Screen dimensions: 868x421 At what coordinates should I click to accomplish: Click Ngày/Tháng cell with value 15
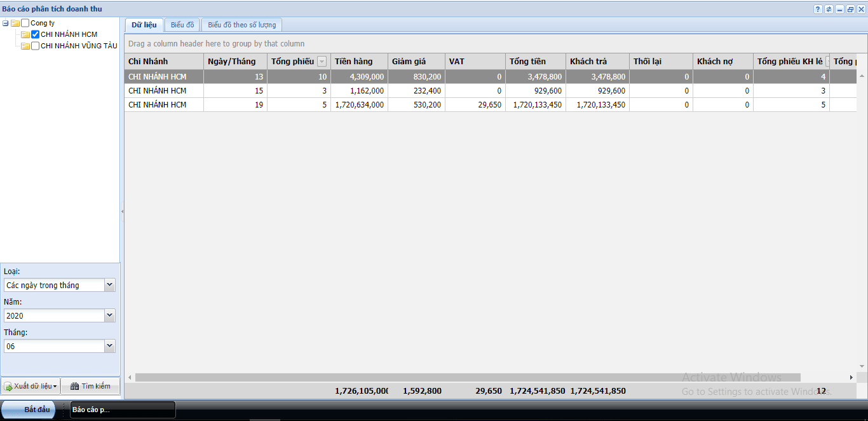point(235,90)
